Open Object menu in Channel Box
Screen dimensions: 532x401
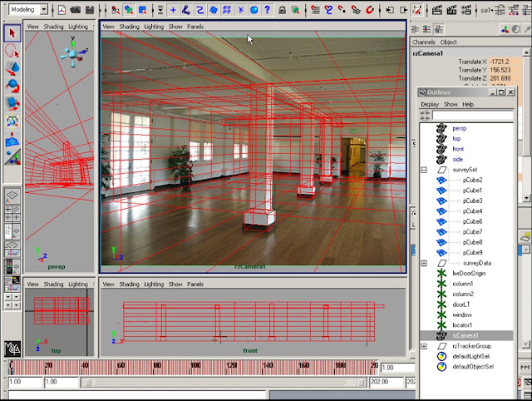(x=449, y=42)
